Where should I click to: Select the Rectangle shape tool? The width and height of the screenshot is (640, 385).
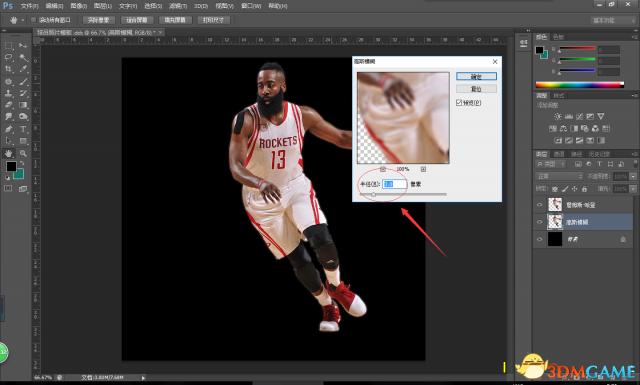(x=23, y=141)
